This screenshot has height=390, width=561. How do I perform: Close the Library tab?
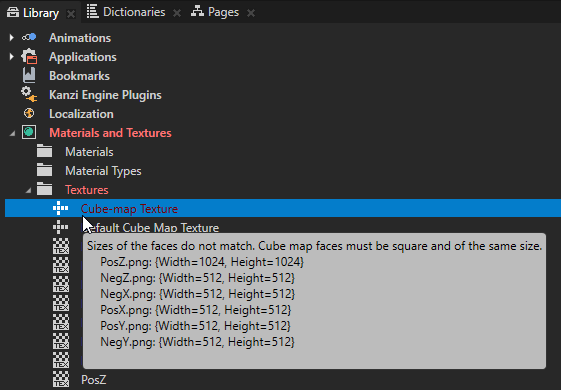(71, 14)
